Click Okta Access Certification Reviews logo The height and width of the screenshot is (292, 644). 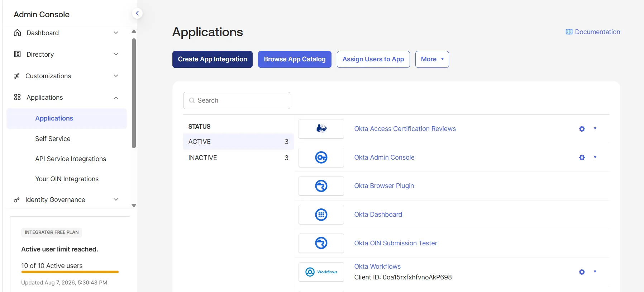coord(321,129)
